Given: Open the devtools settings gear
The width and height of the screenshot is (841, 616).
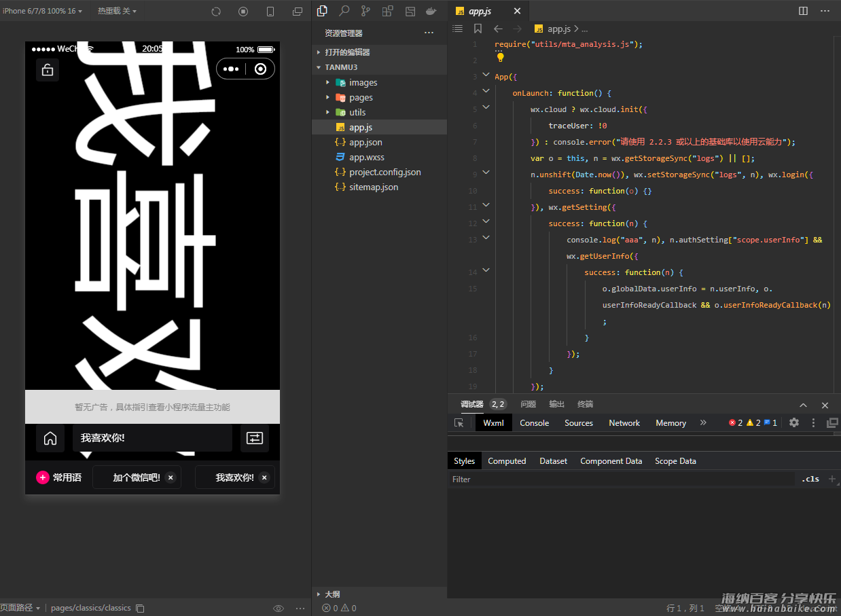Looking at the screenshot, I should click(794, 422).
